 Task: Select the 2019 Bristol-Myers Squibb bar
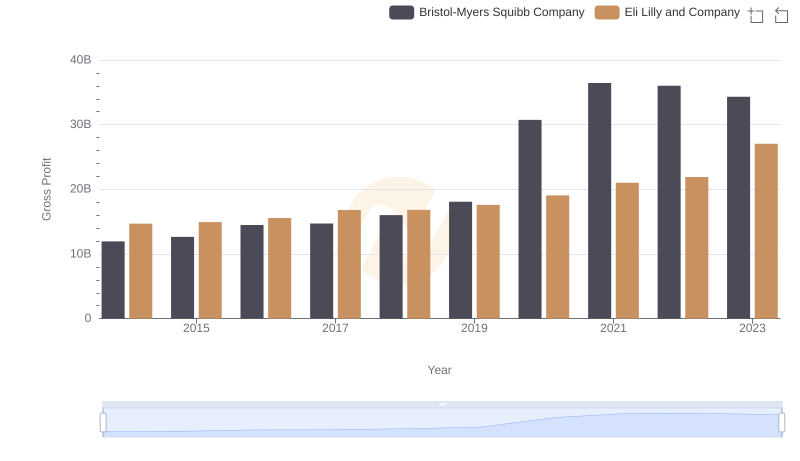(461, 260)
